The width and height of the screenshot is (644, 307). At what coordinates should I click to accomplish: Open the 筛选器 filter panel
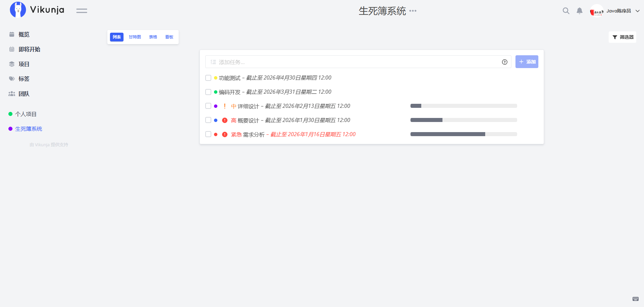tap(622, 37)
